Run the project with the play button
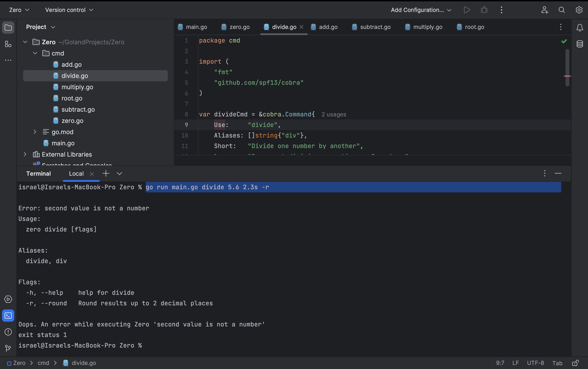This screenshot has height=369, width=588. (x=467, y=10)
